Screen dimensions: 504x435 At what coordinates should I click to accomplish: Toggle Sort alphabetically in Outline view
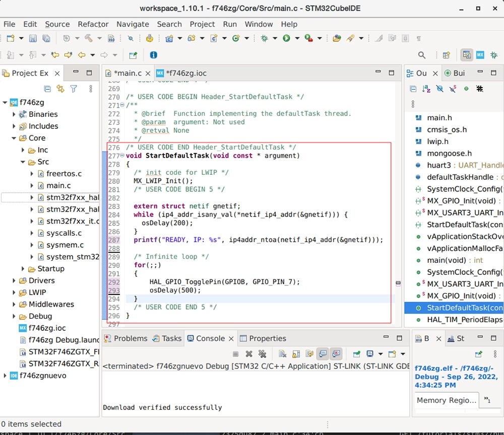coord(426,89)
